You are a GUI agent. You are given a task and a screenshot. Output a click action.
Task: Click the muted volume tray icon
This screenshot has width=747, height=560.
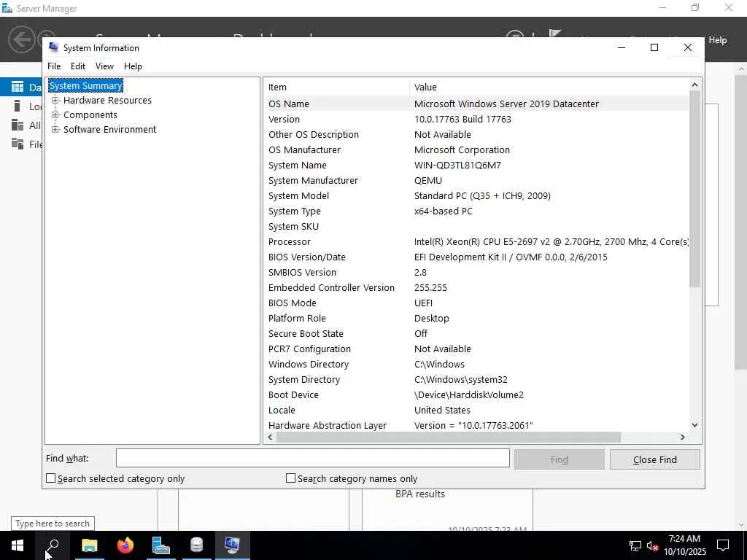point(652,545)
